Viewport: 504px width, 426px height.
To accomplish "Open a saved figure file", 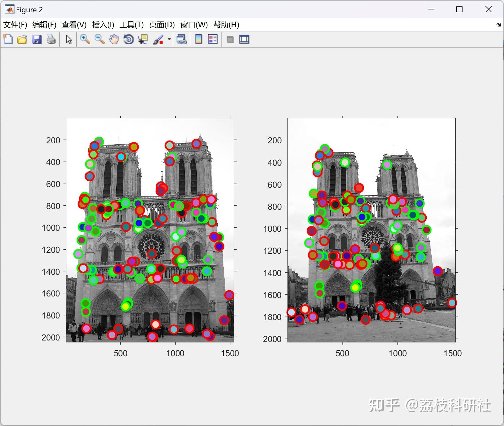I will click(x=22, y=39).
